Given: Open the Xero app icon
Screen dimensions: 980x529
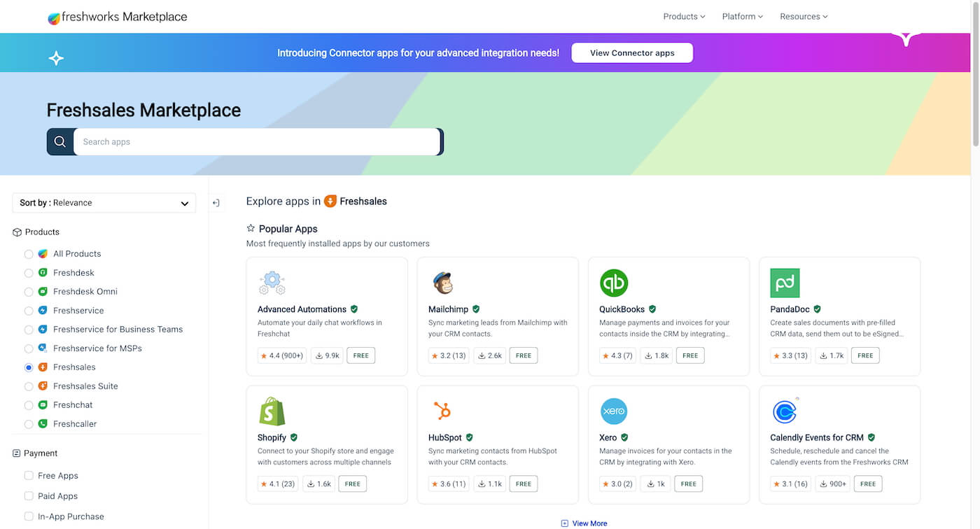Looking at the screenshot, I should click(614, 411).
